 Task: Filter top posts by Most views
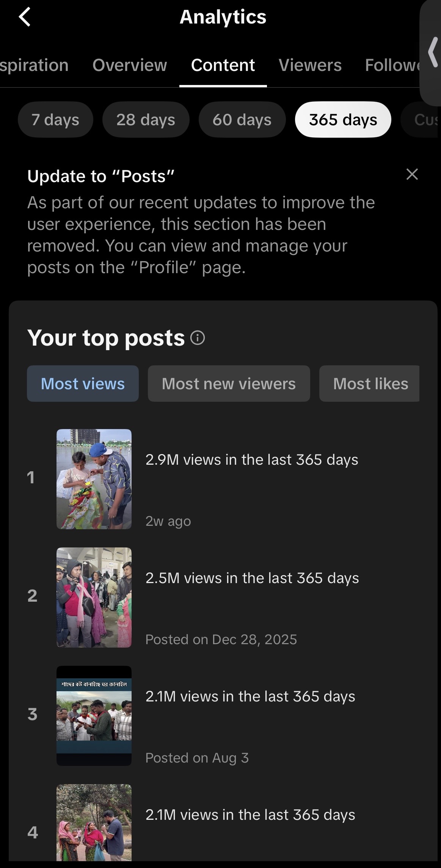[x=83, y=384]
